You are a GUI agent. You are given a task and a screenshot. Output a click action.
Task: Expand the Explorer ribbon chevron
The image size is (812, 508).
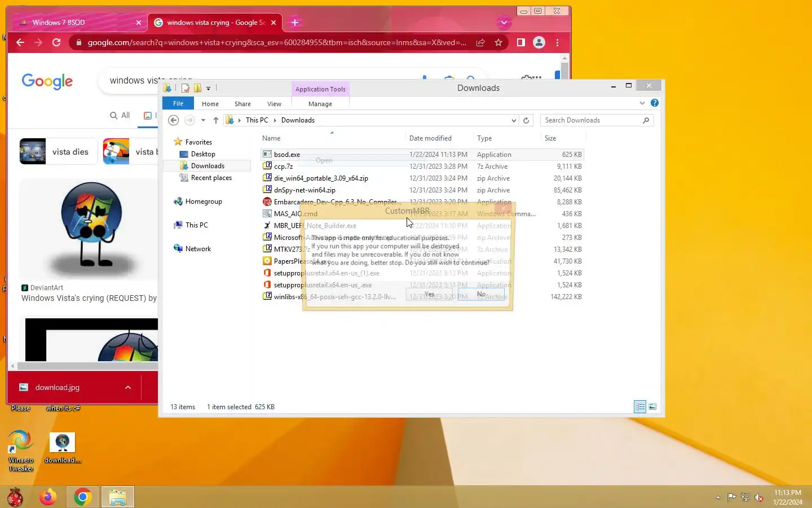tap(642, 103)
